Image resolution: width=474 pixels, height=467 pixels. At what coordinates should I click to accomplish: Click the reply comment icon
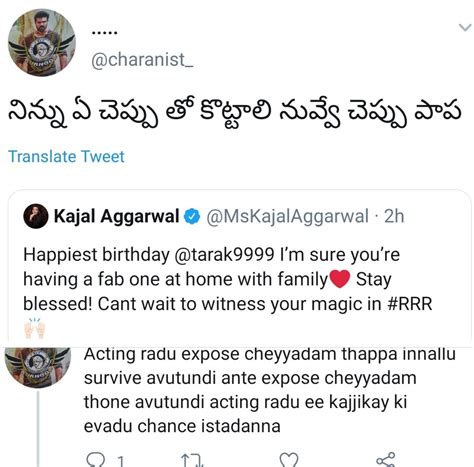coord(94,460)
